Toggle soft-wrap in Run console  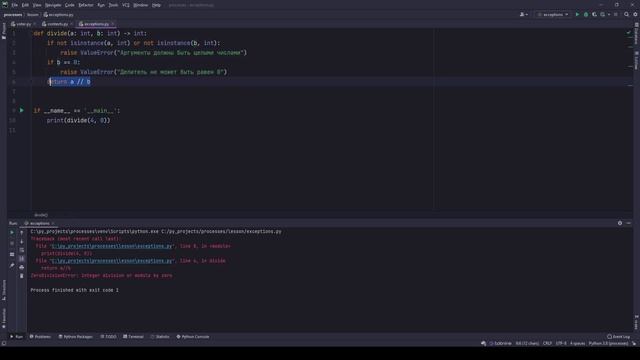[22, 250]
